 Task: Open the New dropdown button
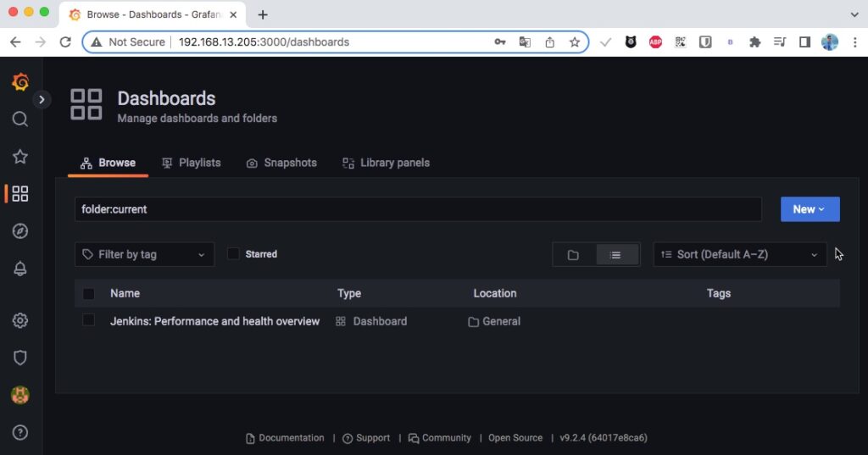(810, 209)
